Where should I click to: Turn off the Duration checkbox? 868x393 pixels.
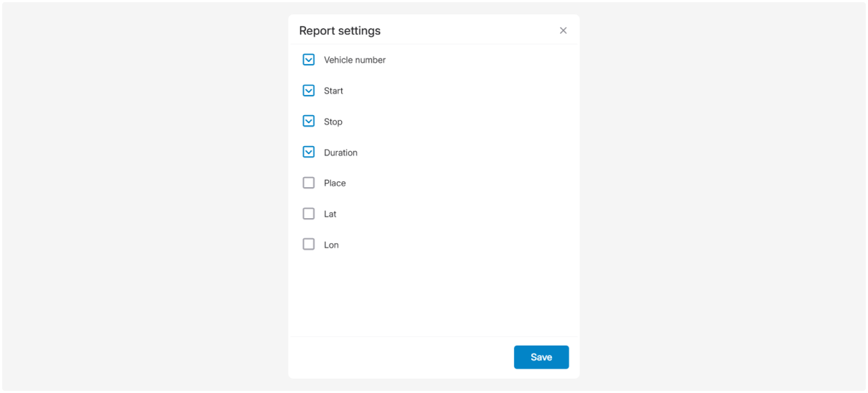click(309, 153)
